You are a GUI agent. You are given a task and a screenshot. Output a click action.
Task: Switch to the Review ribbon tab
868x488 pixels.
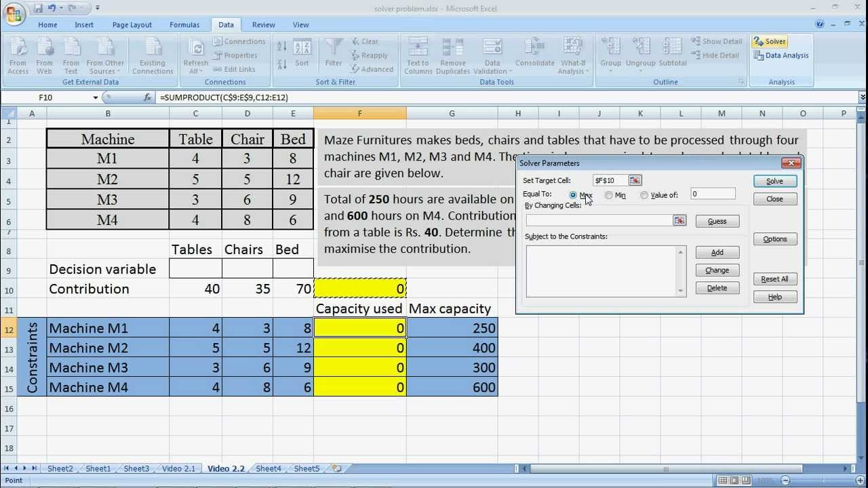pos(264,24)
